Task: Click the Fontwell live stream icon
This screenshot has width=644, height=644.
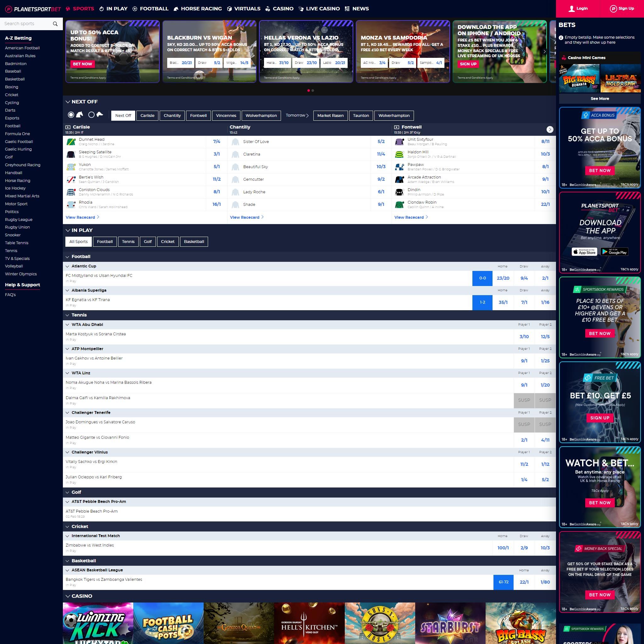Action: pyautogui.click(x=397, y=127)
